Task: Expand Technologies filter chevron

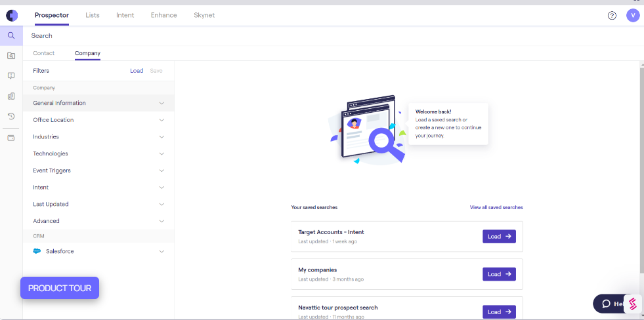Action: point(162,154)
